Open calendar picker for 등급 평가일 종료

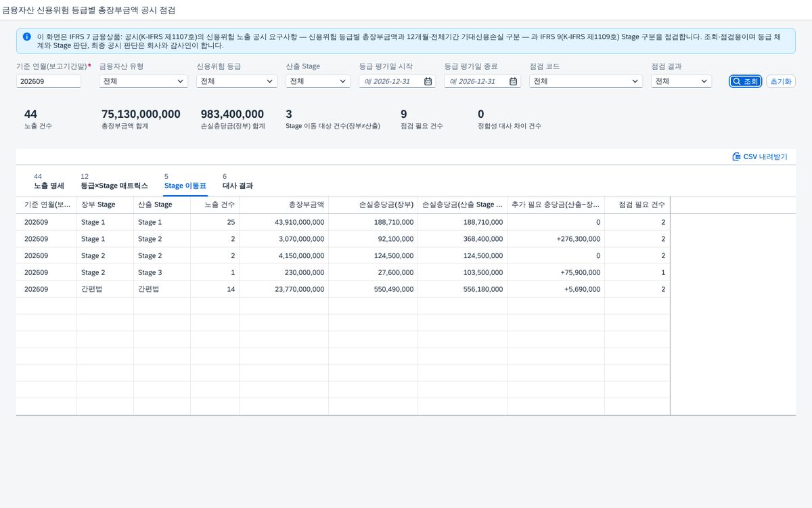click(514, 81)
